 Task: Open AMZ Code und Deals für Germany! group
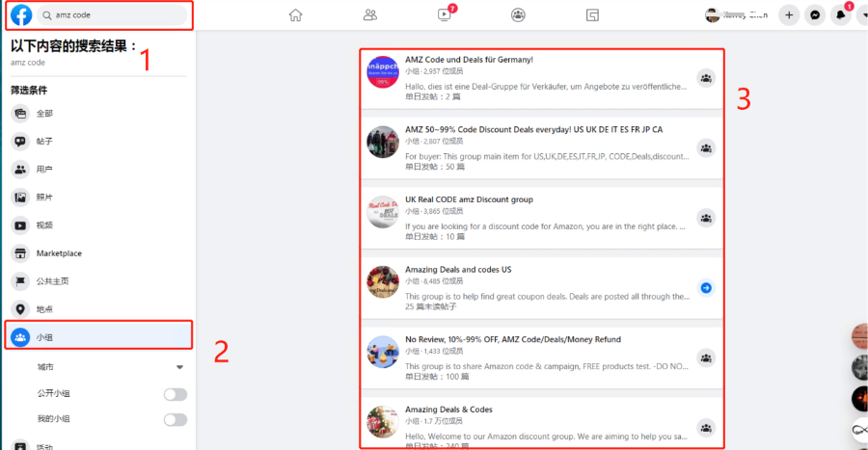pos(469,60)
